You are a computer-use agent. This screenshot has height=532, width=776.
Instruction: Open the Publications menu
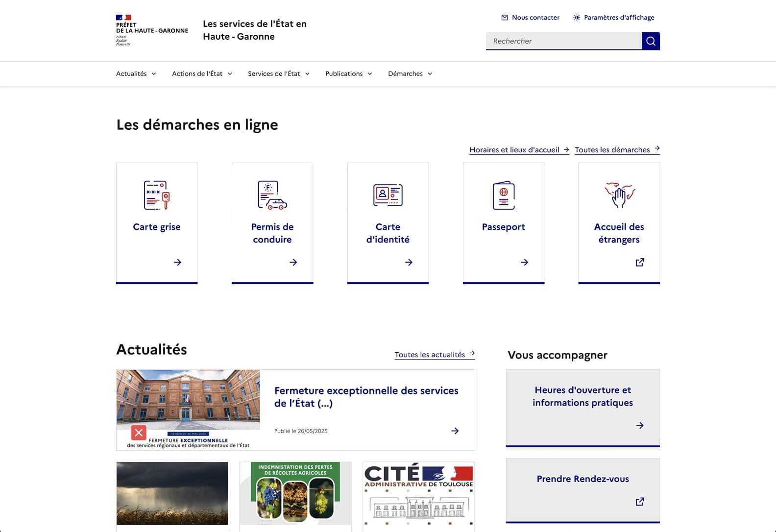348,74
